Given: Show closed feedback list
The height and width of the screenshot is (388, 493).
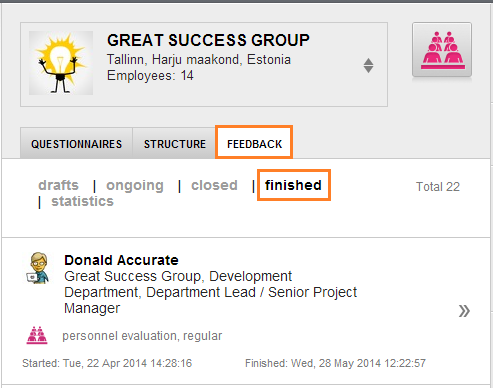Looking at the screenshot, I should (214, 185).
